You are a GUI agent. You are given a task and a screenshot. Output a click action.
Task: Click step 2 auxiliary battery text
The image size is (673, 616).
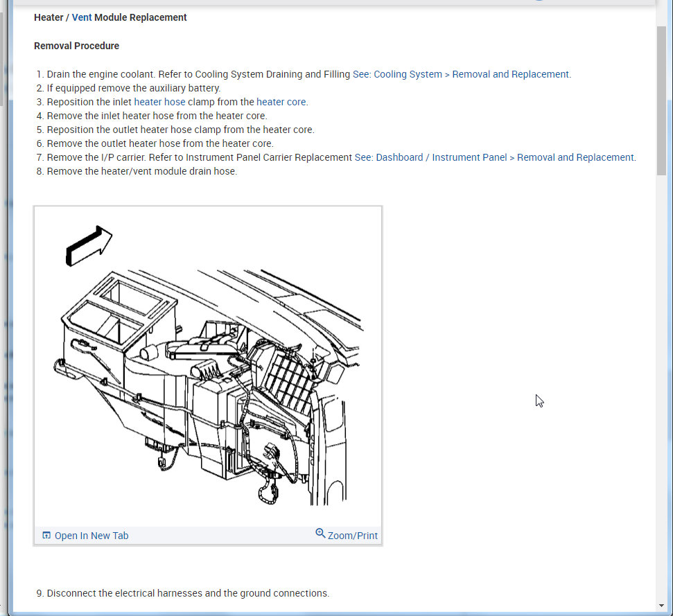(x=134, y=89)
